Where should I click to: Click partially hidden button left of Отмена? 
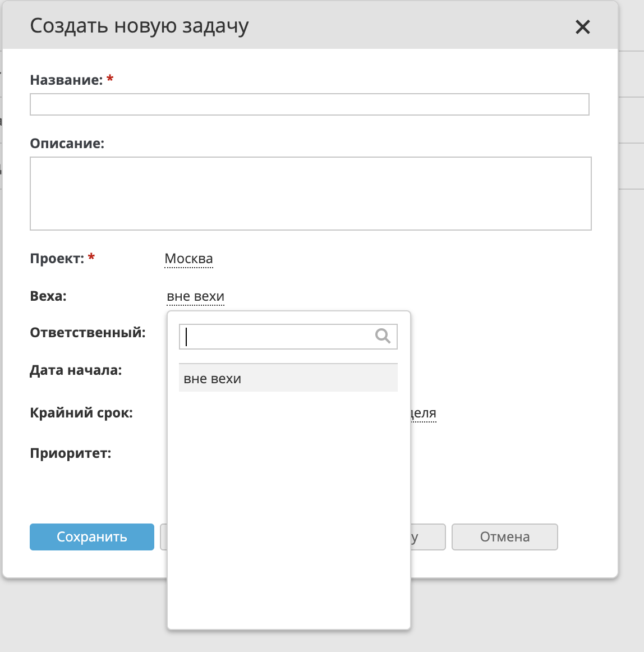[428, 537]
